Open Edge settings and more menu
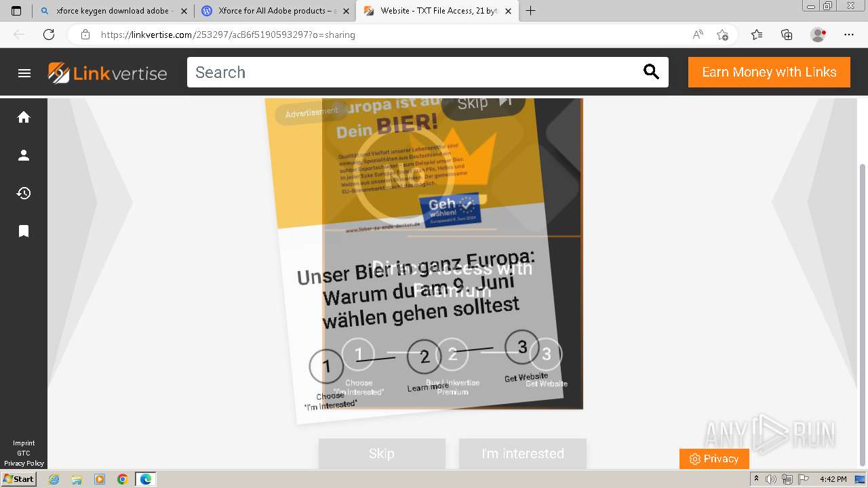The width and height of the screenshot is (868, 488). tap(849, 35)
